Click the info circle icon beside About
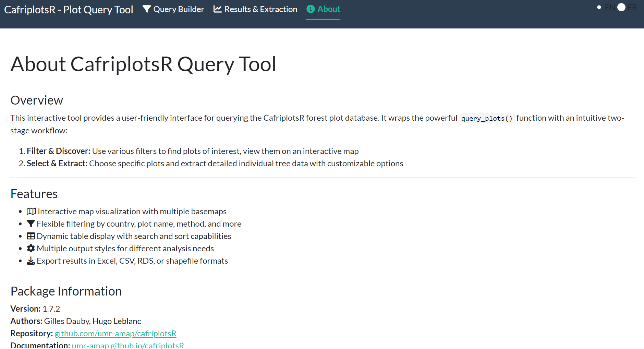The width and height of the screenshot is (644, 349). click(311, 9)
